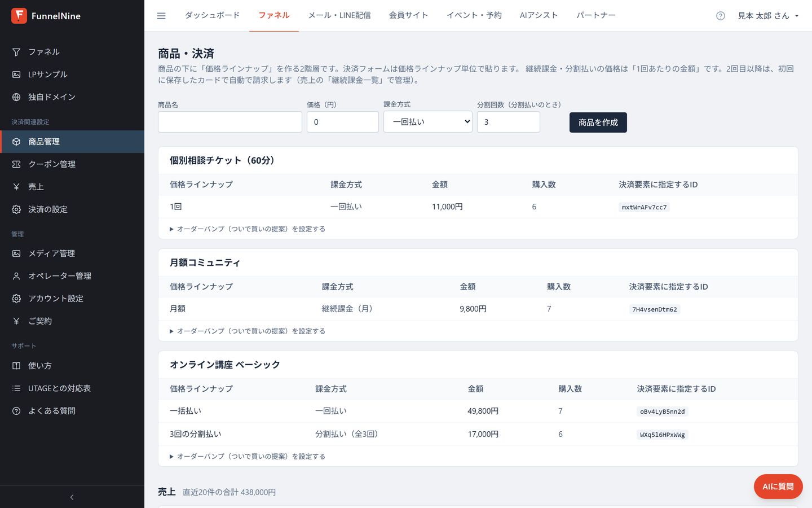Viewport: 812px width, 508px height.
Task: Open LPサンプル in the sidebar
Action: coord(72,75)
